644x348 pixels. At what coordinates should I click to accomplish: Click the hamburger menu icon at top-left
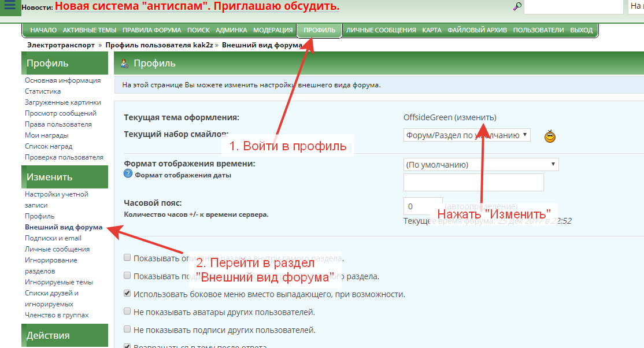(10, 6)
